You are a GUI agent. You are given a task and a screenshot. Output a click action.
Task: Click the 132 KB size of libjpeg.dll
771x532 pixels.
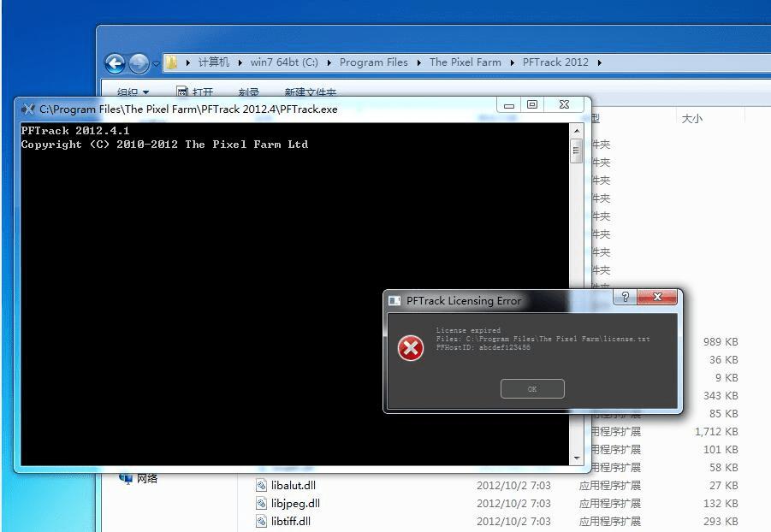point(721,504)
